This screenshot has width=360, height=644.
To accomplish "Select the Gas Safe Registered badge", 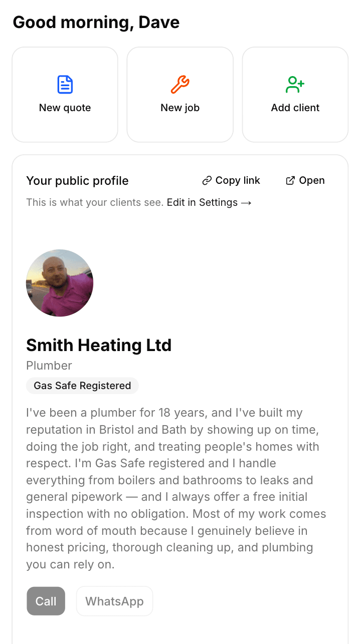I will tap(82, 386).
